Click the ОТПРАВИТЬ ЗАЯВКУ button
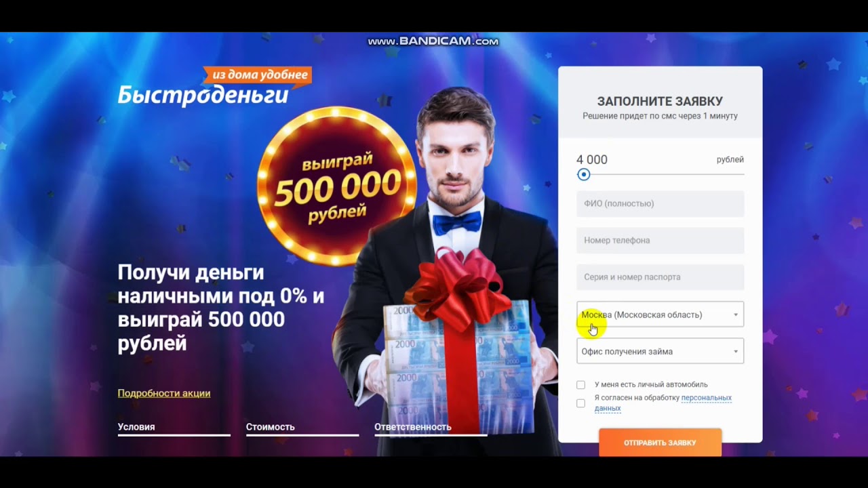Image resolution: width=868 pixels, height=488 pixels. click(660, 443)
